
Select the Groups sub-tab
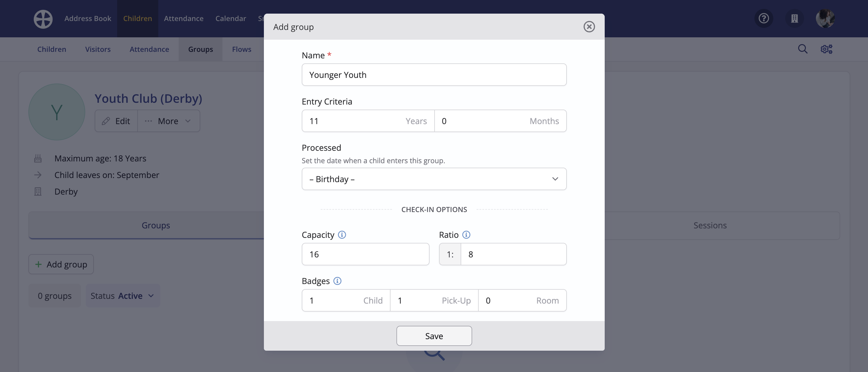[x=201, y=49]
